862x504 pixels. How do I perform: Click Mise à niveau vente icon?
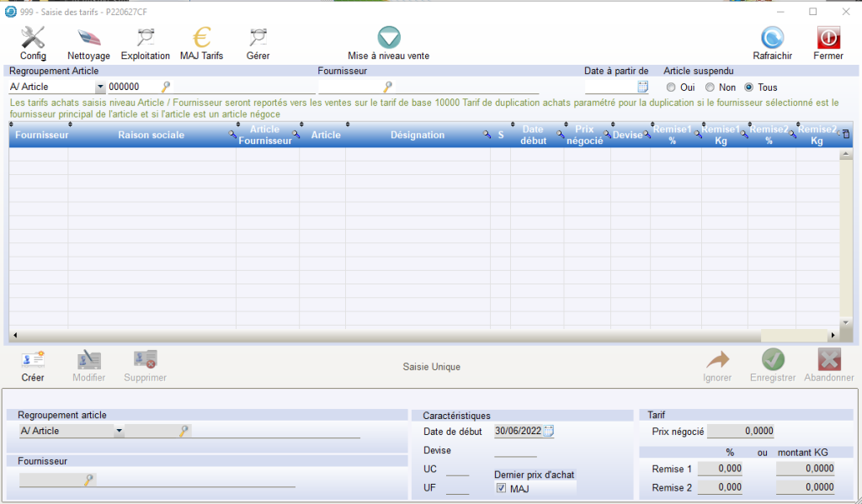(x=388, y=38)
